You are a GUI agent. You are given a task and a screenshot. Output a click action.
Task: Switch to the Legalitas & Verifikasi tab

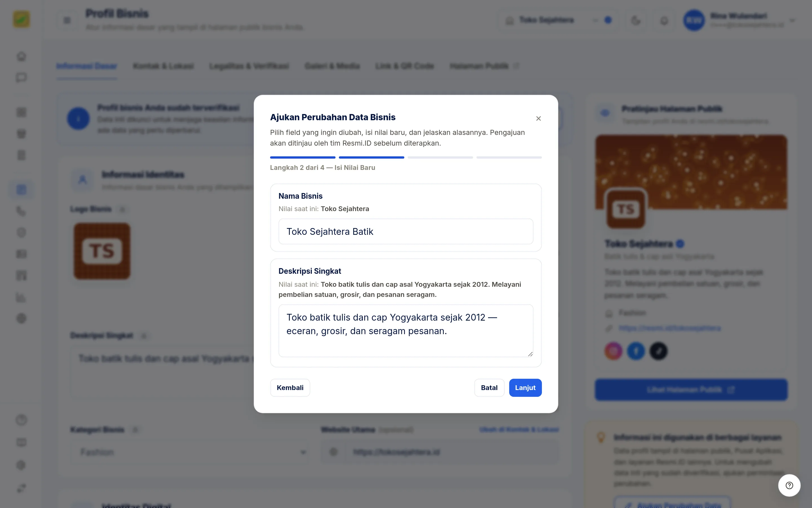click(x=249, y=66)
